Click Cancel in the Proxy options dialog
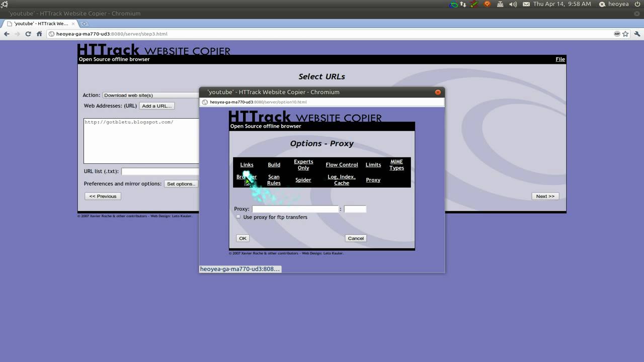The image size is (644, 362). pyautogui.click(x=356, y=238)
